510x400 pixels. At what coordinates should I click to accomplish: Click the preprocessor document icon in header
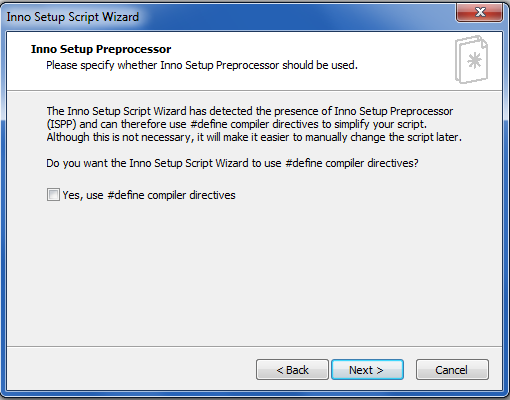pos(471,60)
